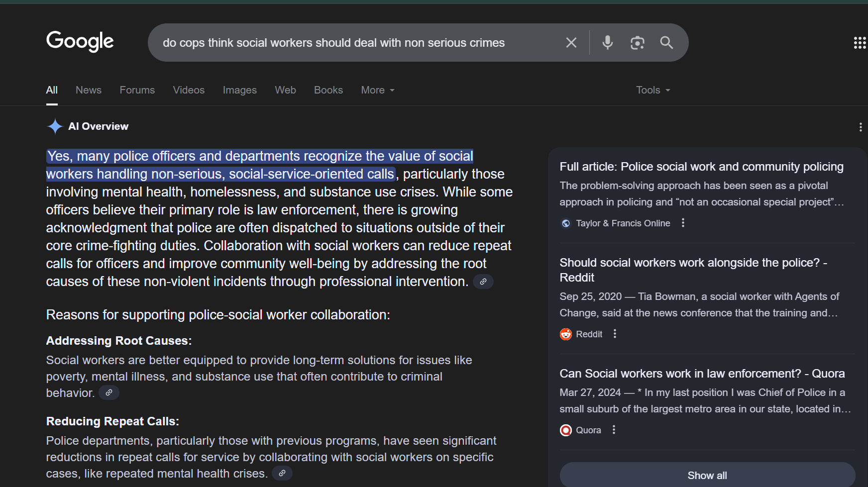Click the AI Overview label

(98, 126)
